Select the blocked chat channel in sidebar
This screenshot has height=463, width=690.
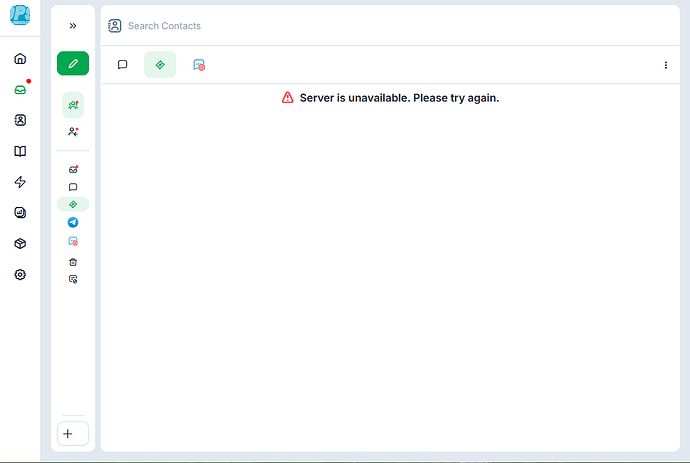coord(73,241)
